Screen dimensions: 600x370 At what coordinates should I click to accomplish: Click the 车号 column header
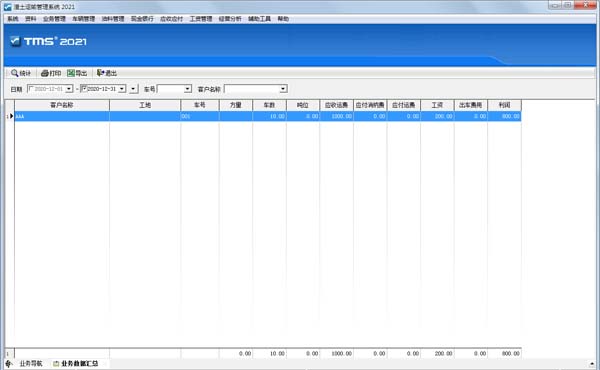200,105
